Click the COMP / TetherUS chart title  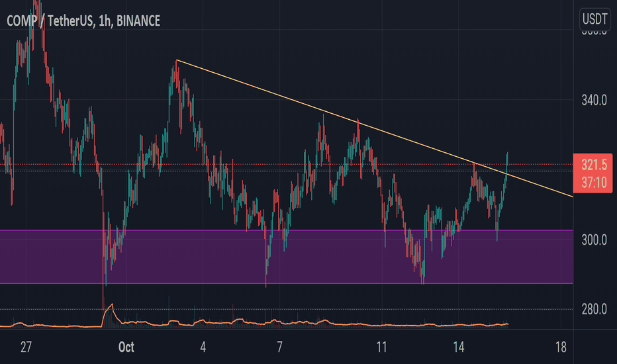pyautogui.click(x=83, y=21)
